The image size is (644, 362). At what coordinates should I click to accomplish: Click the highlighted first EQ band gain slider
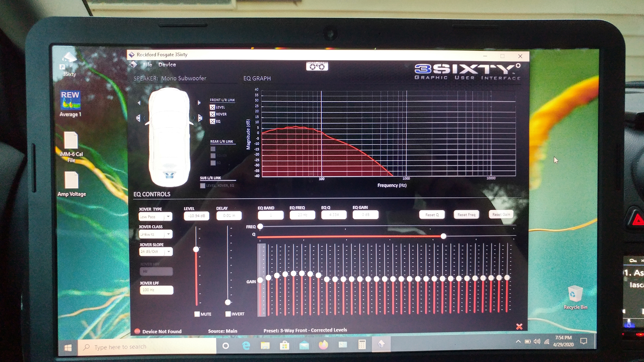coord(261,280)
